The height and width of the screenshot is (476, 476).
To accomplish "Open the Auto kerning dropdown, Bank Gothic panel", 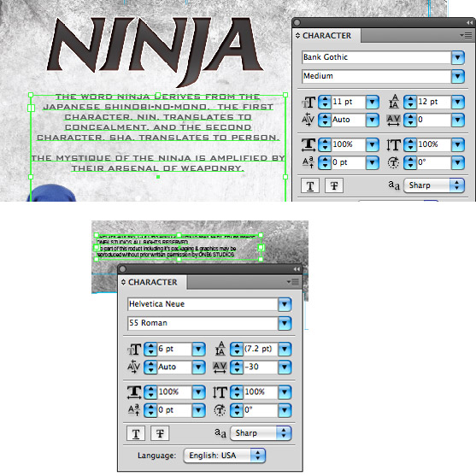I will click(373, 120).
